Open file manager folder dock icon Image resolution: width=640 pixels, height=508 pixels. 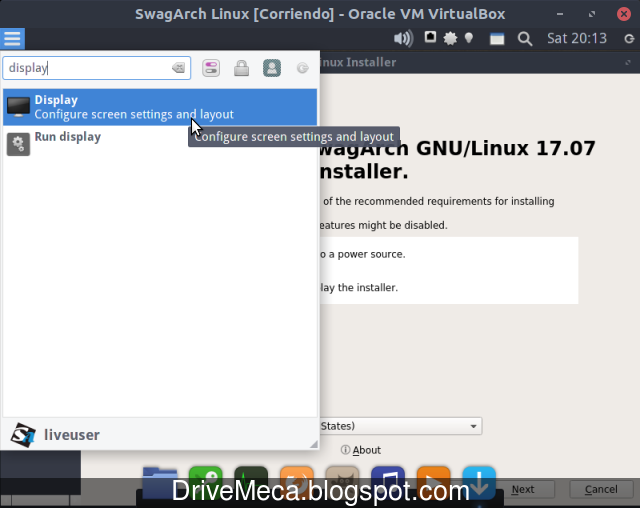coord(160,483)
